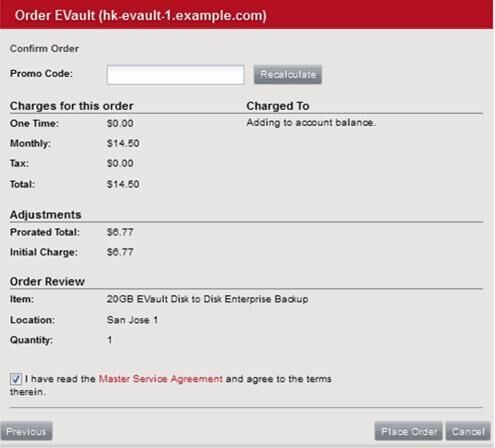Click the San Jose 1 location text
Screen dimensions: 495x448
coord(132,320)
